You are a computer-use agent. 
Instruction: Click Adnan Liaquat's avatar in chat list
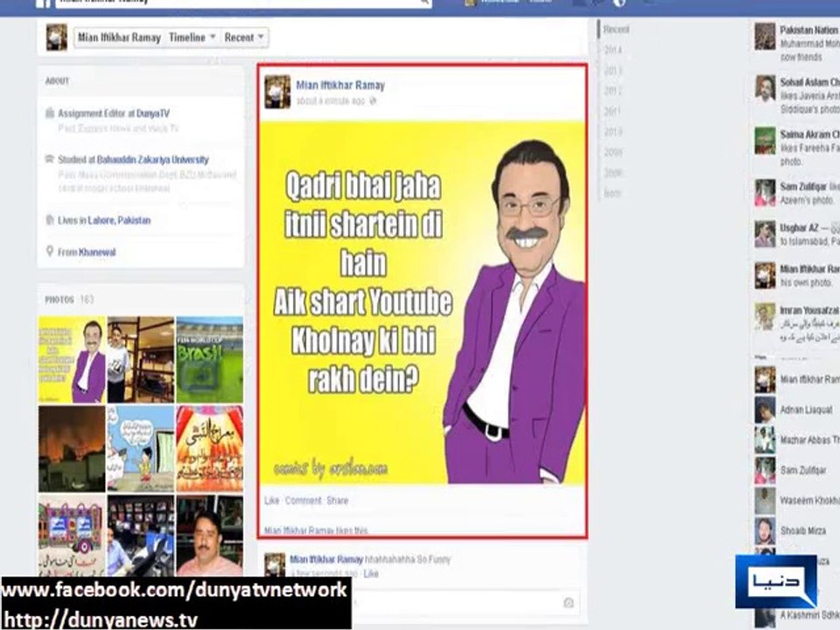click(x=765, y=409)
